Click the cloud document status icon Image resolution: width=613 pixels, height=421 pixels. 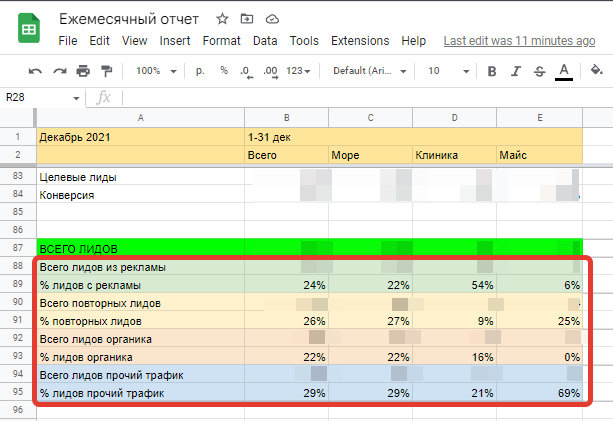[x=272, y=19]
